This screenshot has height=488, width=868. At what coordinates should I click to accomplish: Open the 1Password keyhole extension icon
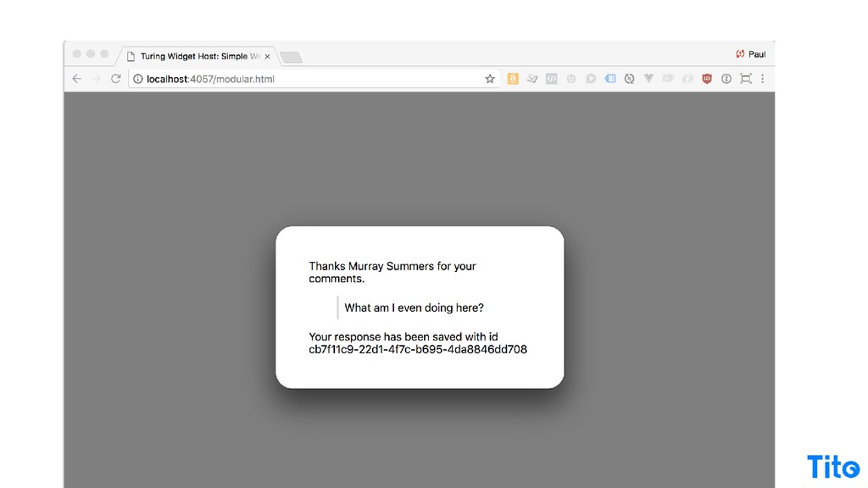[726, 79]
